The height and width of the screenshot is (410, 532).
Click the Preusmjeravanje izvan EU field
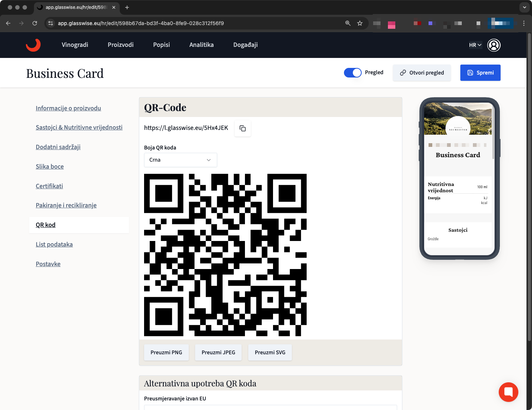[270, 407]
